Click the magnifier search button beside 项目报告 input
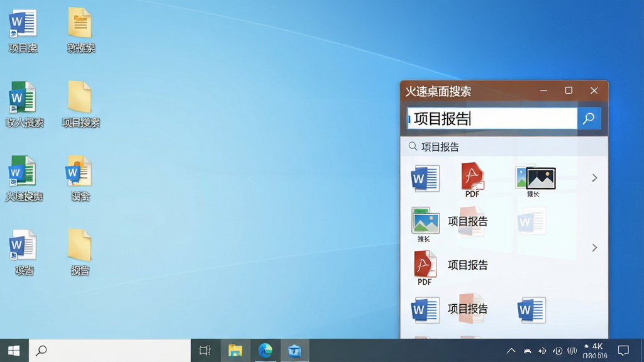 coord(589,119)
